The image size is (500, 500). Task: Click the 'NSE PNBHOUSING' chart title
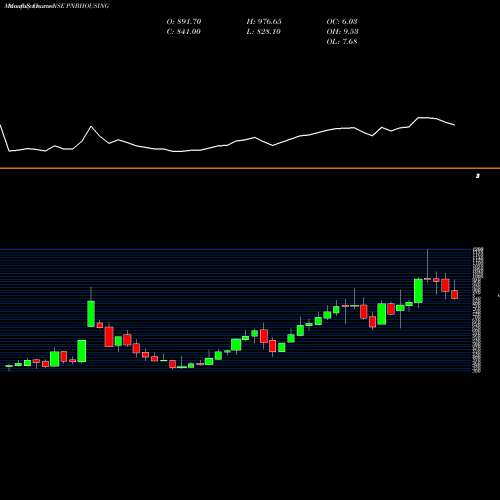click(80, 6)
